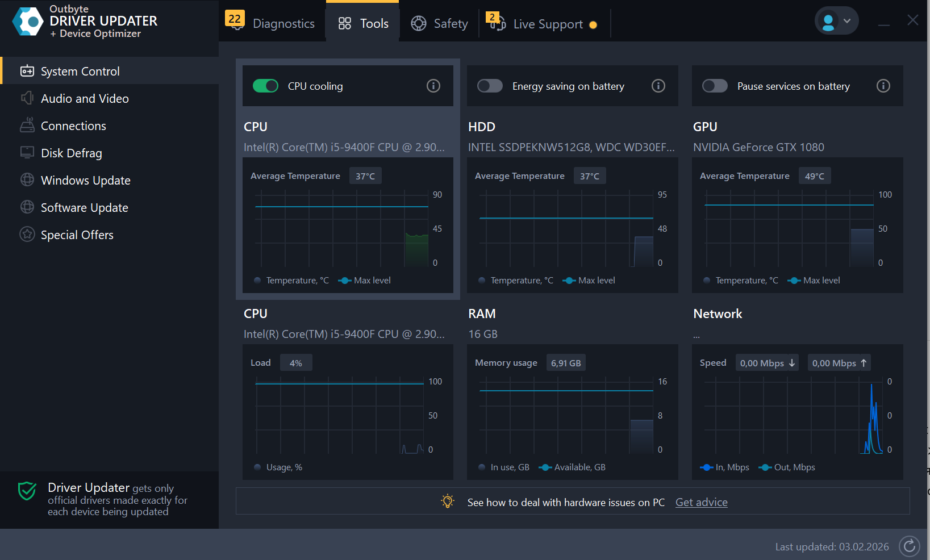Viewport: 930px width, 560px height.
Task: Turn on Pause services on battery
Action: (x=715, y=86)
